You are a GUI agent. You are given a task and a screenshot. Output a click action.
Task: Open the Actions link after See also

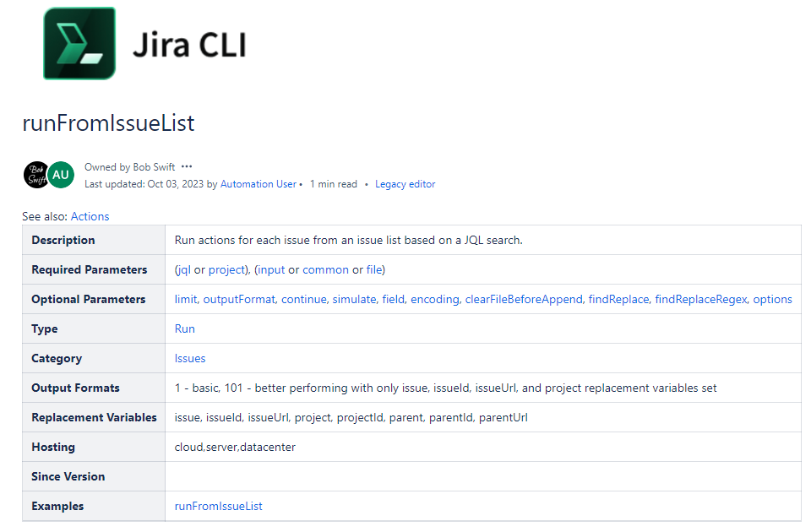[x=90, y=217]
